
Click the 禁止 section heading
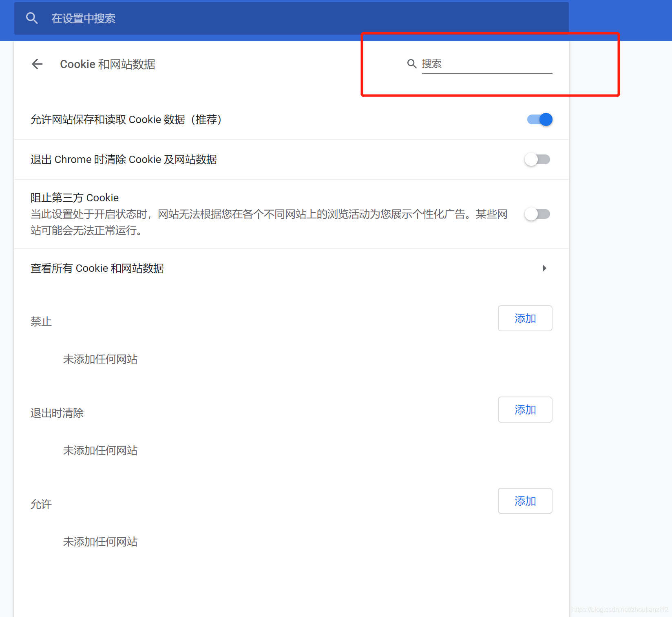pyautogui.click(x=41, y=322)
